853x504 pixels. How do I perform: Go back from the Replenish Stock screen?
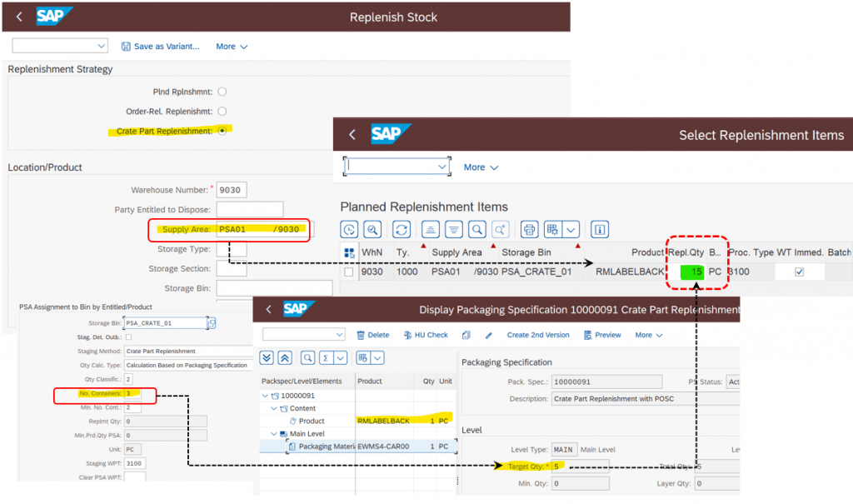pyautogui.click(x=20, y=17)
